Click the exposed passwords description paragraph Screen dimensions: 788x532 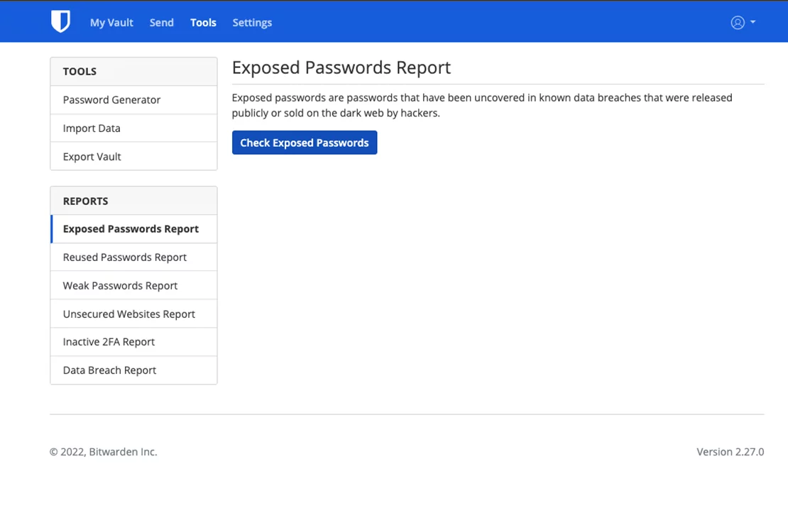(x=482, y=105)
